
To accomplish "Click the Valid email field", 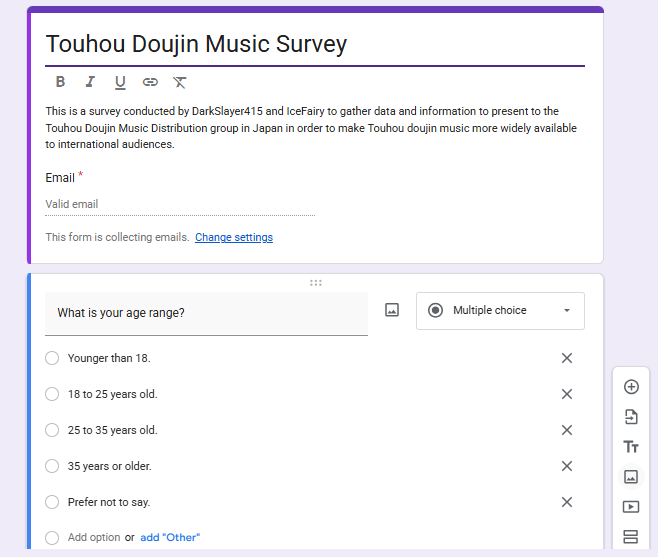I will [180, 204].
